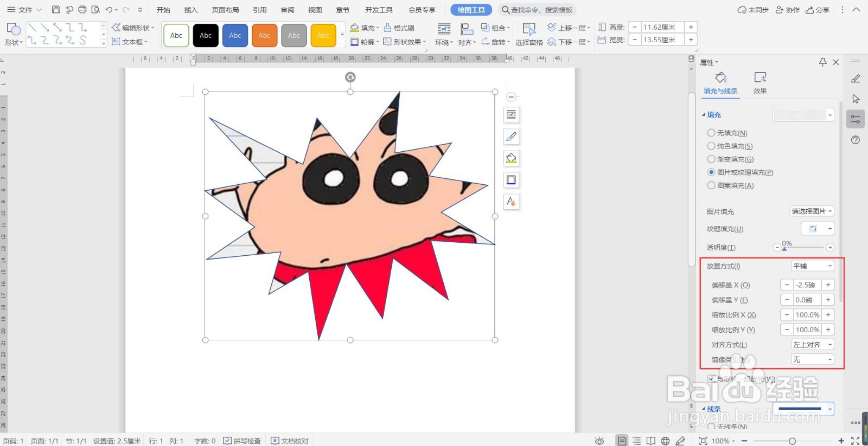The width and height of the screenshot is (868, 446).
Task: Click the floating shape fill bucket icon
Action: click(511, 158)
